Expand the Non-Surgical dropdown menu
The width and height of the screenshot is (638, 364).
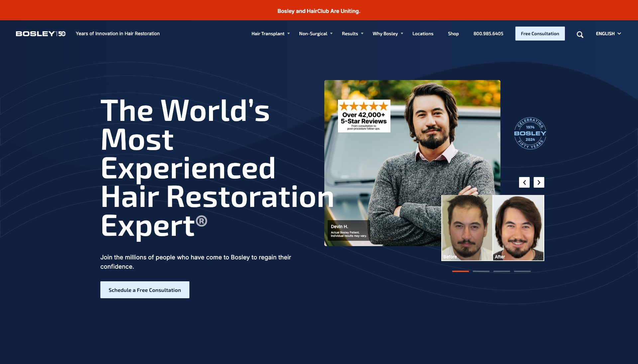point(316,34)
